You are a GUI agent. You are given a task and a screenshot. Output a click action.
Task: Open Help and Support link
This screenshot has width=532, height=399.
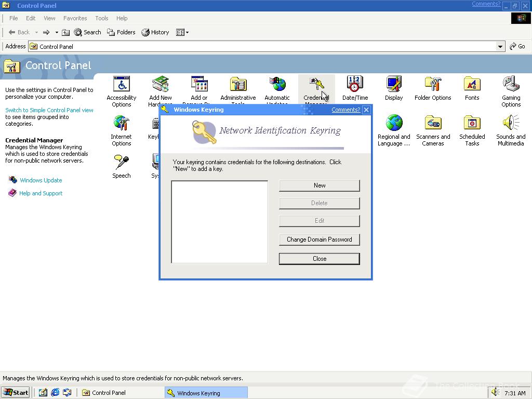(x=41, y=193)
